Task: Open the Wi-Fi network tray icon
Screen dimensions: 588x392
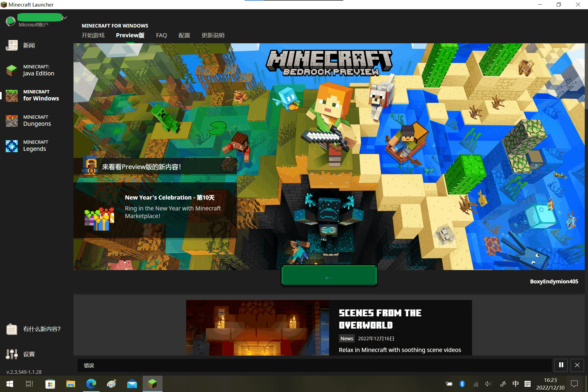Action: point(476,384)
